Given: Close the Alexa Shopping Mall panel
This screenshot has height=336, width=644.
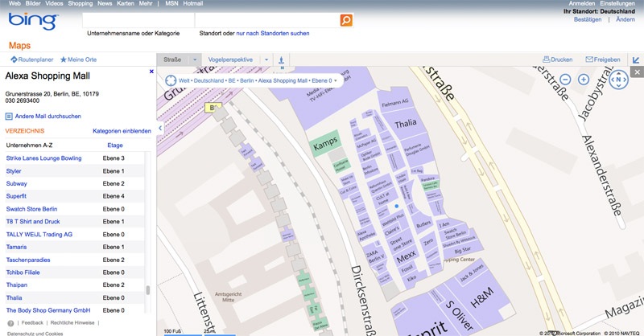Looking at the screenshot, I should coord(151,72).
